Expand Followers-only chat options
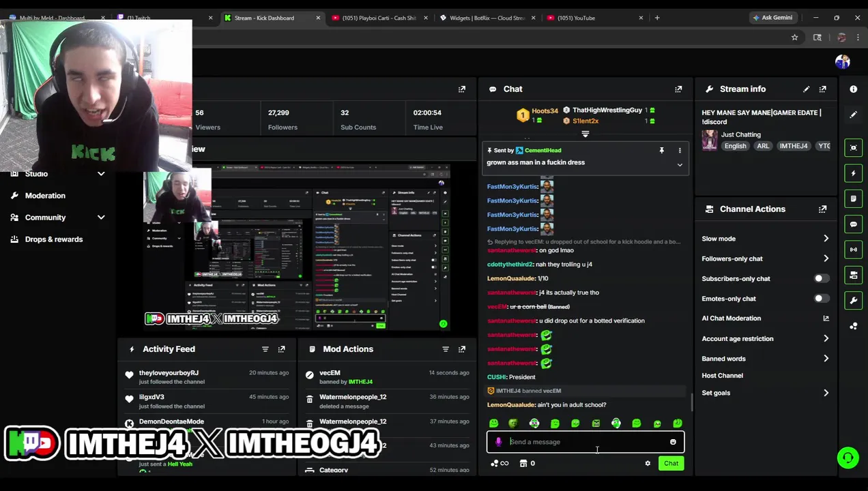 pos(826,259)
